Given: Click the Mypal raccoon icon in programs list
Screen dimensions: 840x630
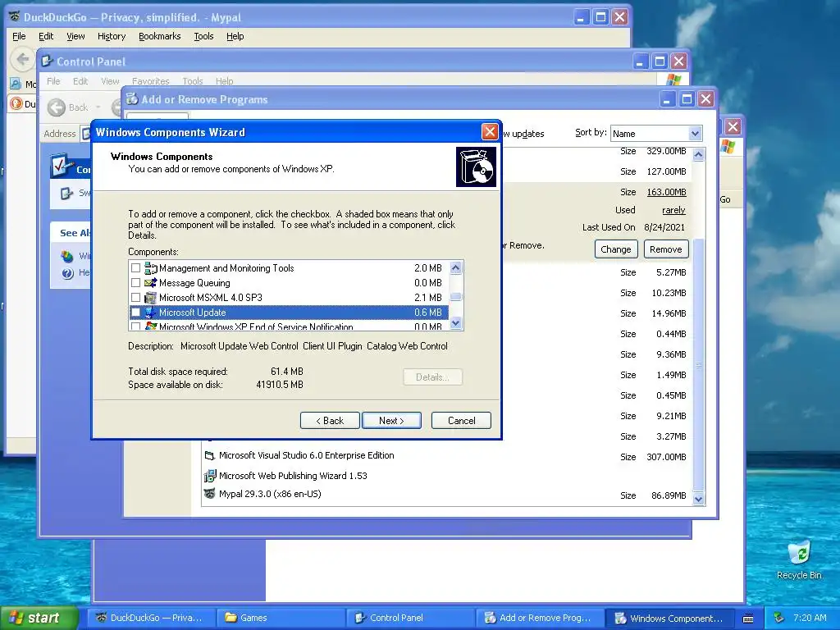Looking at the screenshot, I should point(209,494).
